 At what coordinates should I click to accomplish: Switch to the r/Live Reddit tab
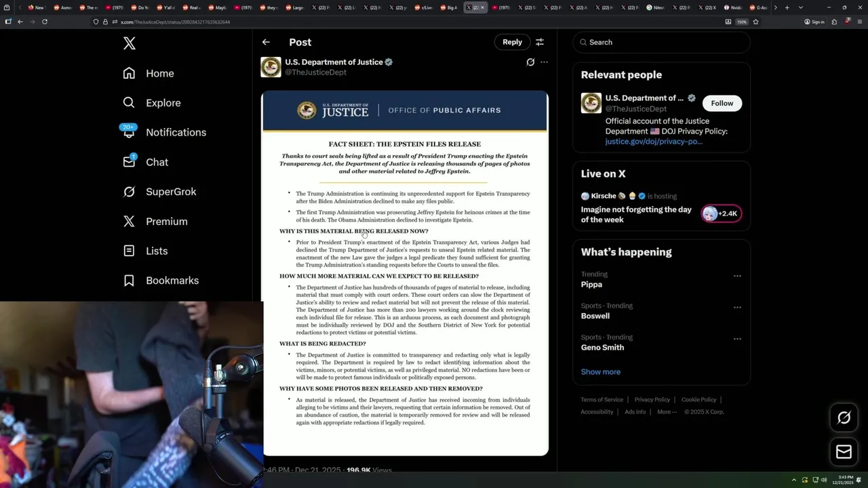(424, 7)
